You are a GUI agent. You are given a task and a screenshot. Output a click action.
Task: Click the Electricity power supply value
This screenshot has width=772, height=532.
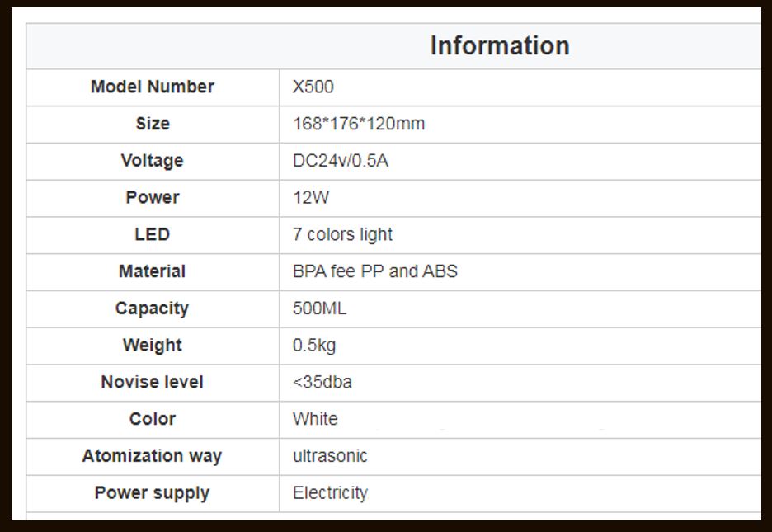pos(330,493)
